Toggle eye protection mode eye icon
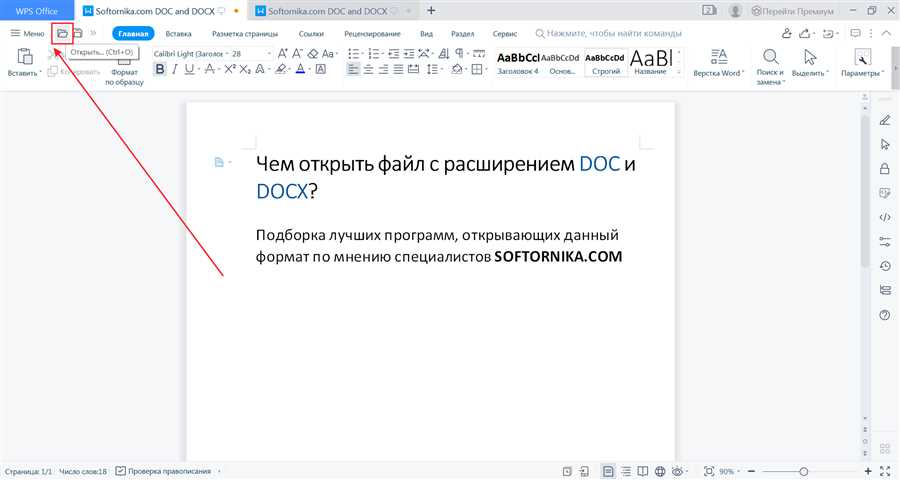The image size is (900, 480). coord(677,471)
